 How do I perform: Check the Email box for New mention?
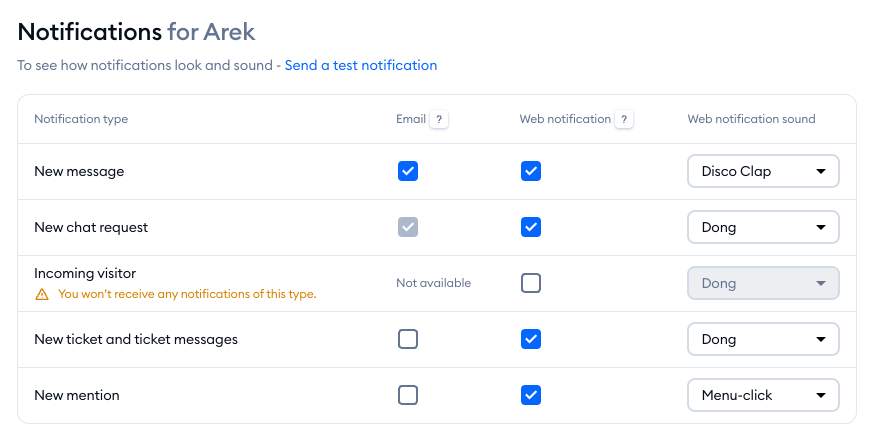pos(408,395)
